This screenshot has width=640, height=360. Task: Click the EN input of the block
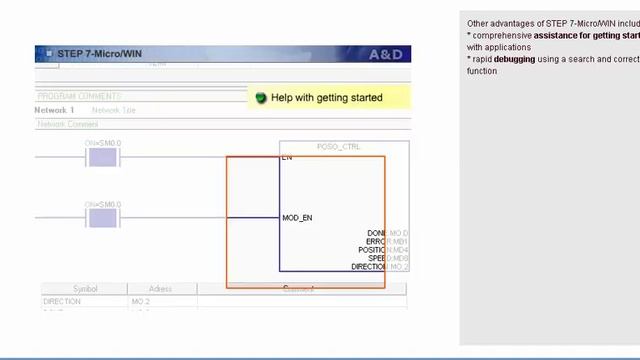point(287,158)
